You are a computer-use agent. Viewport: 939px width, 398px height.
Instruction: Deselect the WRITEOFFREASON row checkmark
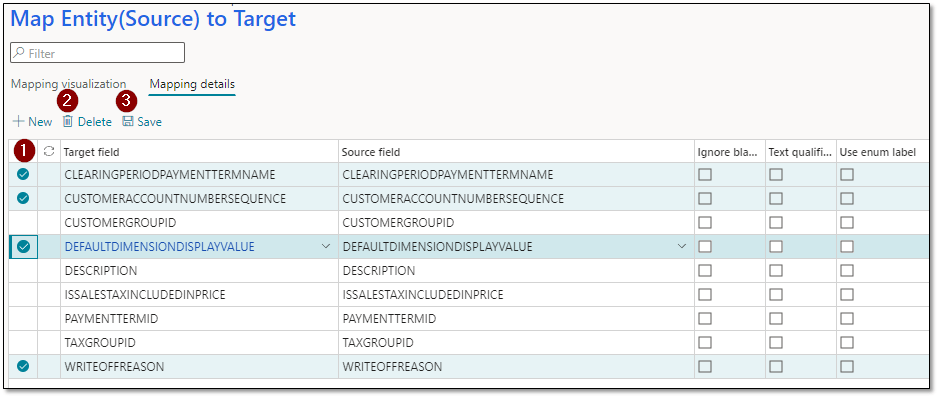coord(23,366)
